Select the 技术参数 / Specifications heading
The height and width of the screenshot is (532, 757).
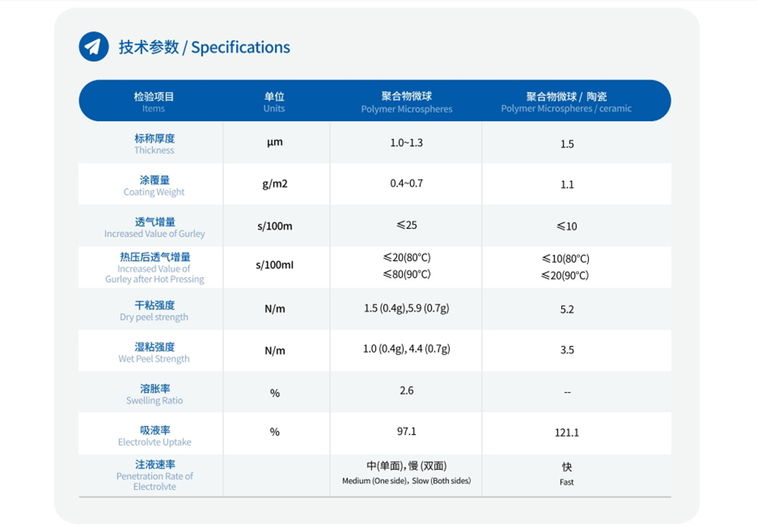coord(204,47)
